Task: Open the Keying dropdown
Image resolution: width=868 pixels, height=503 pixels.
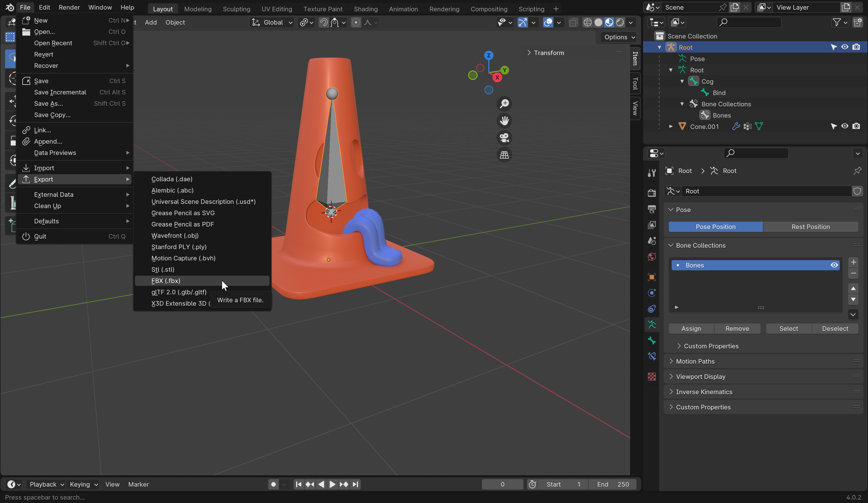Action: (83, 484)
